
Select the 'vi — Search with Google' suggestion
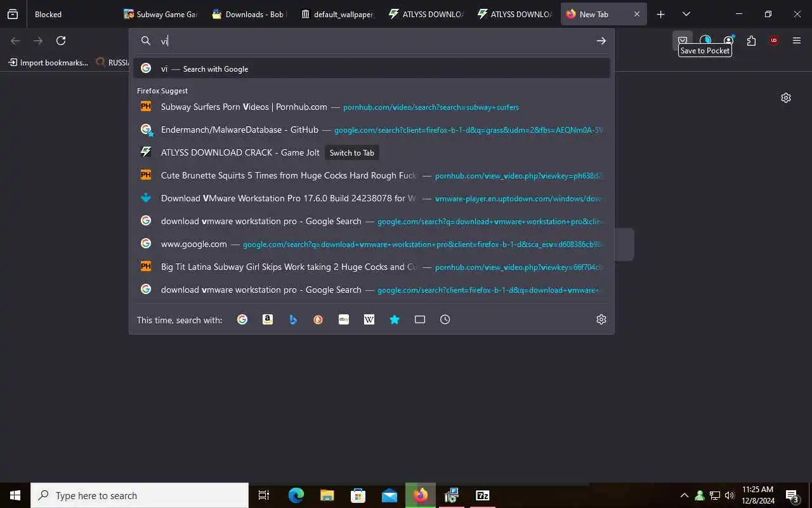click(372, 69)
